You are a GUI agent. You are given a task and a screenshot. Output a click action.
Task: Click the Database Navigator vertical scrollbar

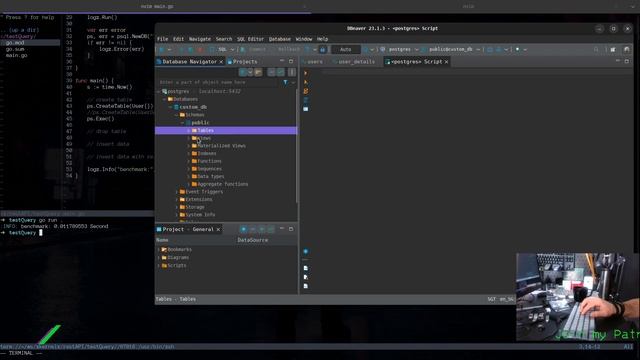(x=297, y=145)
